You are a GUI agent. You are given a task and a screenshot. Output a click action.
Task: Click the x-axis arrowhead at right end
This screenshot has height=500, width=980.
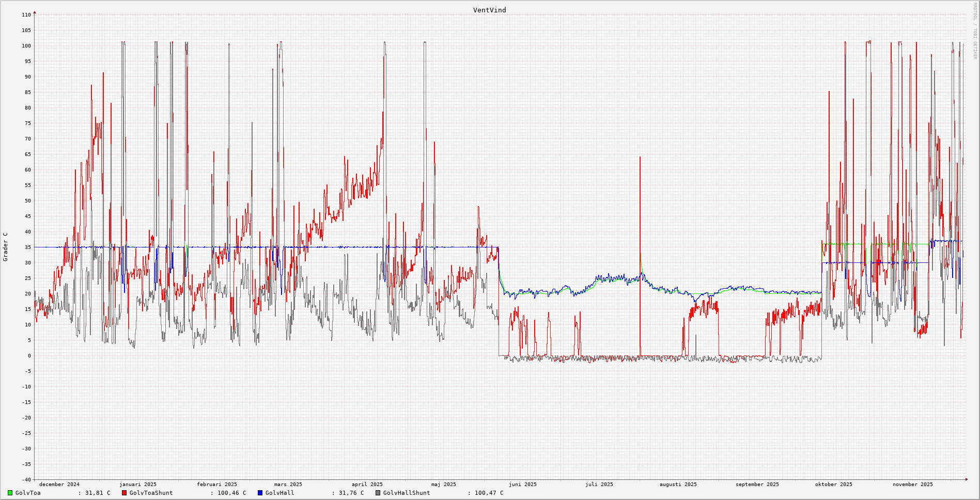(967, 480)
